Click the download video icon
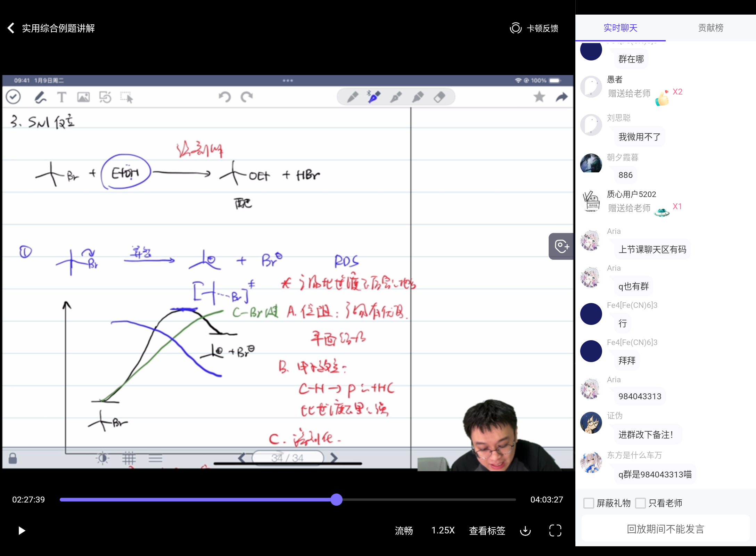 pos(525,531)
